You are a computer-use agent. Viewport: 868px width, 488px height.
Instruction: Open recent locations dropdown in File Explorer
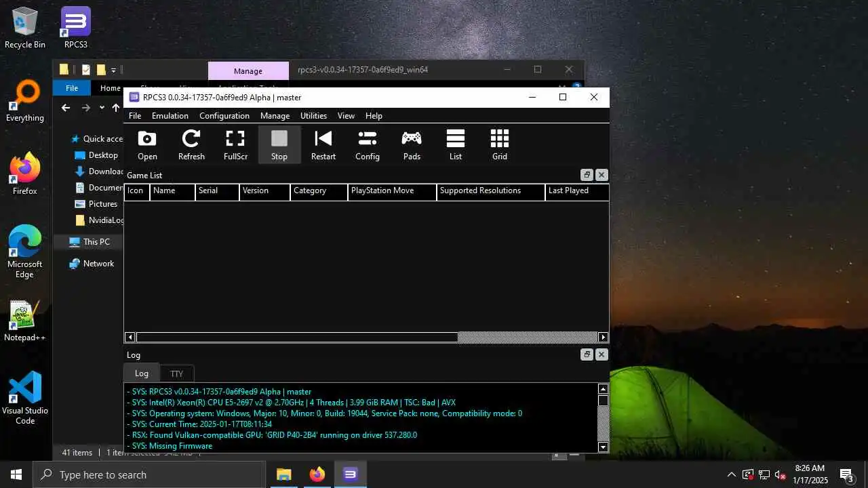[102, 107]
